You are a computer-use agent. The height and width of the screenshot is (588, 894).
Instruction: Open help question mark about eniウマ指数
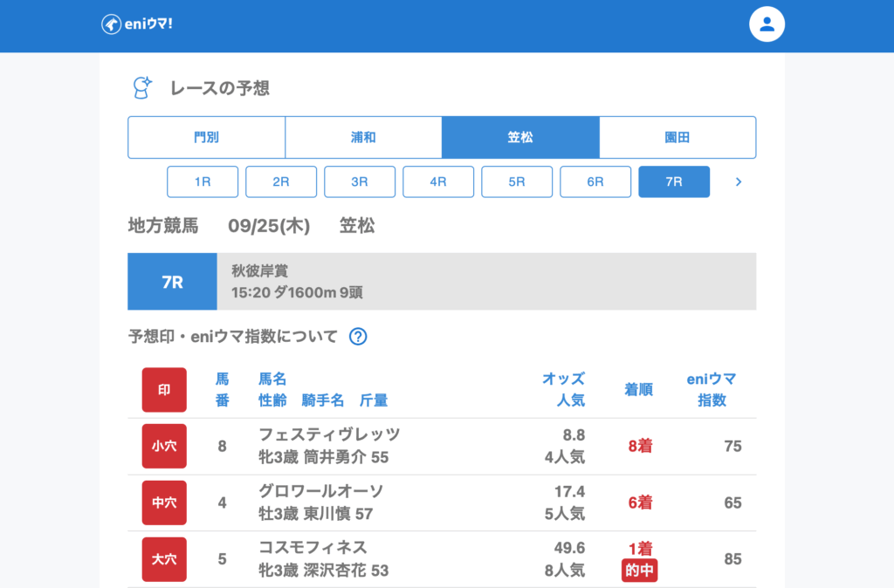(x=358, y=337)
